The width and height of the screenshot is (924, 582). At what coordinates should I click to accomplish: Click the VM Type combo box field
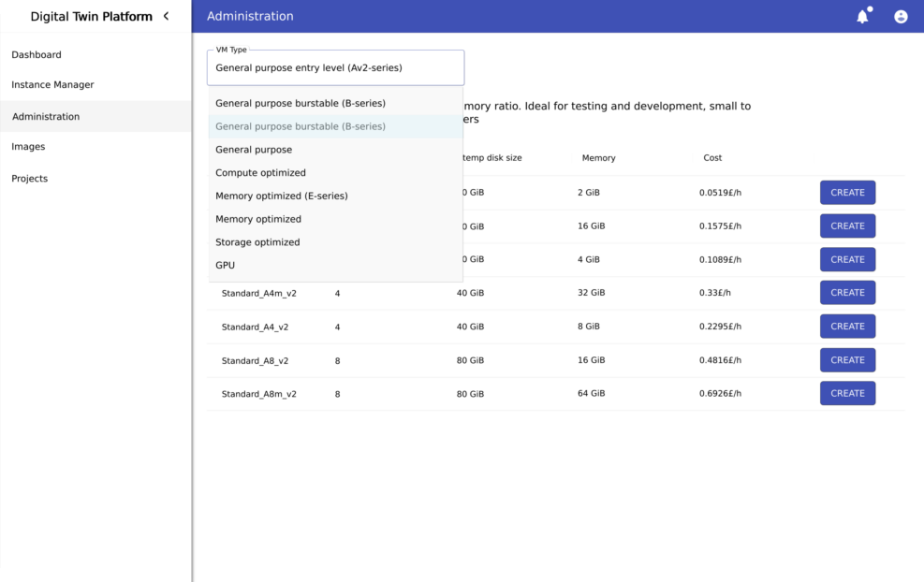[x=335, y=68]
